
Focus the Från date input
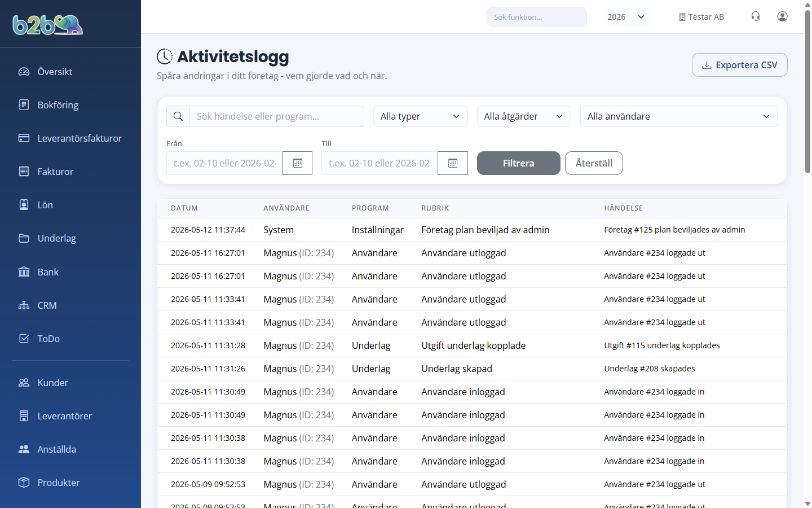(224, 163)
